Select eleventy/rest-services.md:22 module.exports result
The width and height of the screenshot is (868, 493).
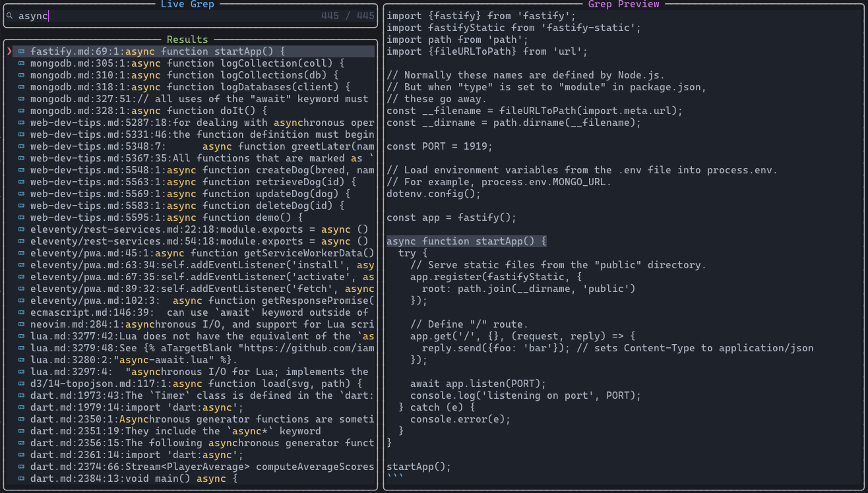199,229
